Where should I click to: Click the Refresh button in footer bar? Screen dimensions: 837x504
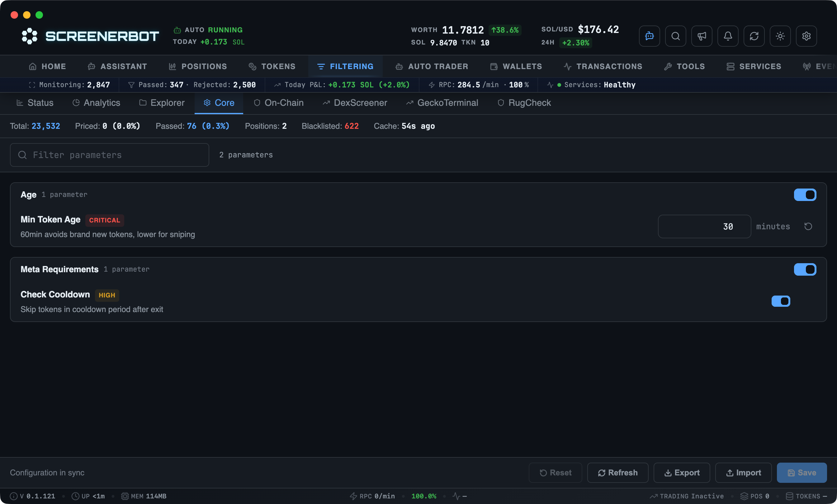(617, 473)
